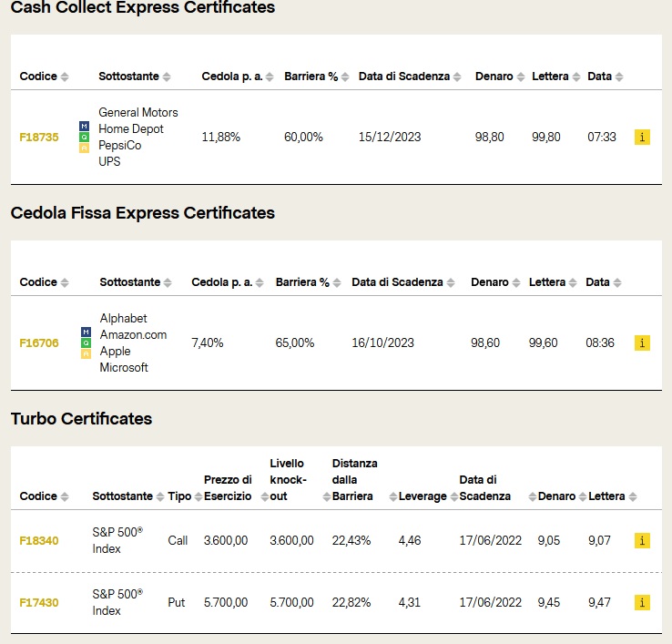
Task: Click 9,47 Lettera price
Action: pyautogui.click(x=599, y=602)
